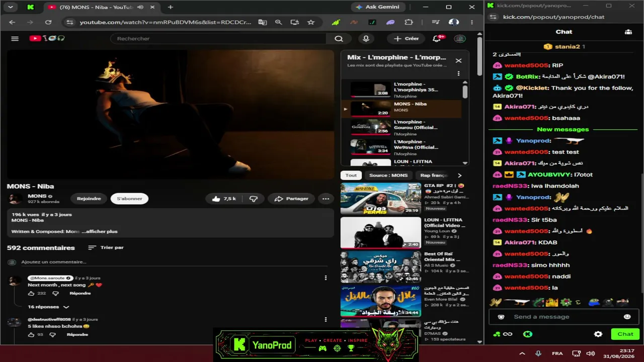Open the Chrome three-dot menu
Image resolution: width=644 pixels, height=362 pixels.
click(x=471, y=22)
